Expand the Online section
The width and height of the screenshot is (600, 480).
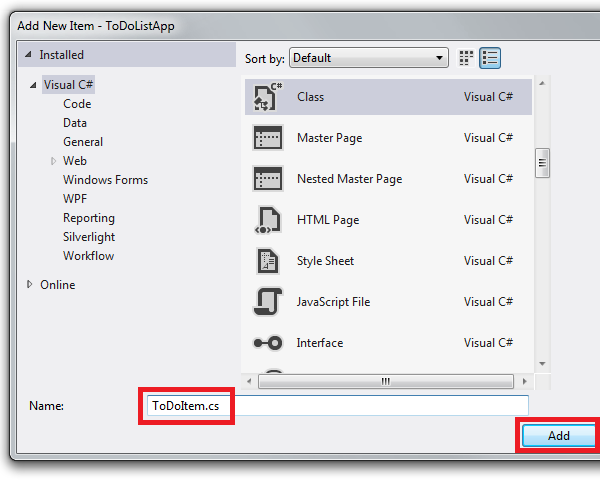pyautogui.click(x=29, y=284)
